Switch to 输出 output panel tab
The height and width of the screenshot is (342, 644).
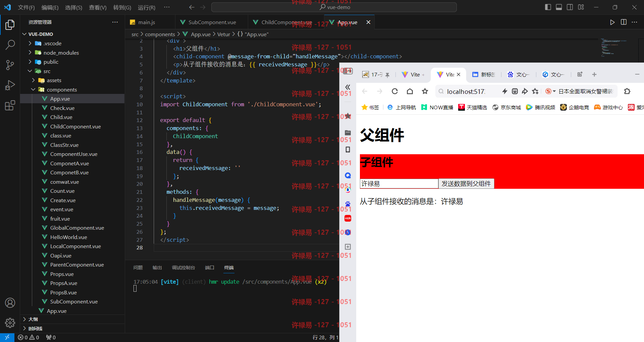point(157,268)
